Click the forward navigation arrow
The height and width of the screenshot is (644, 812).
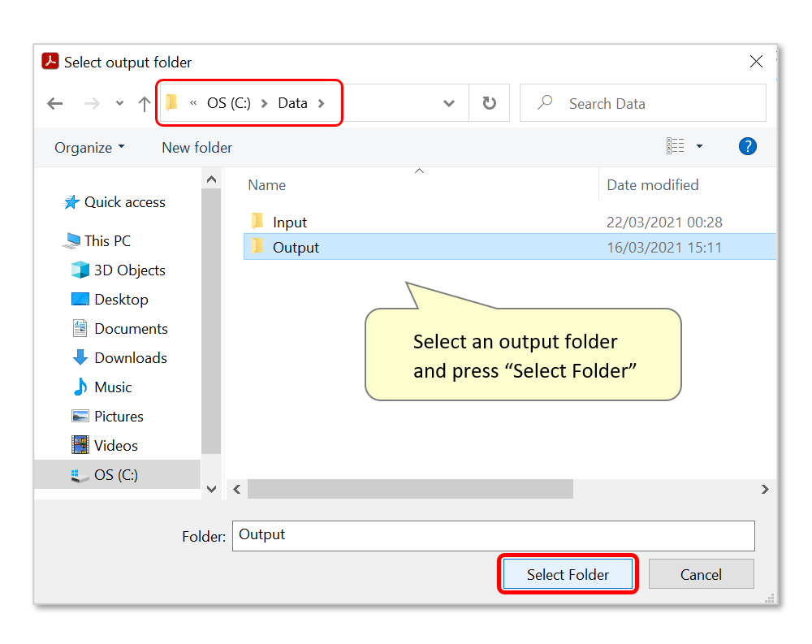click(x=92, y=104)
